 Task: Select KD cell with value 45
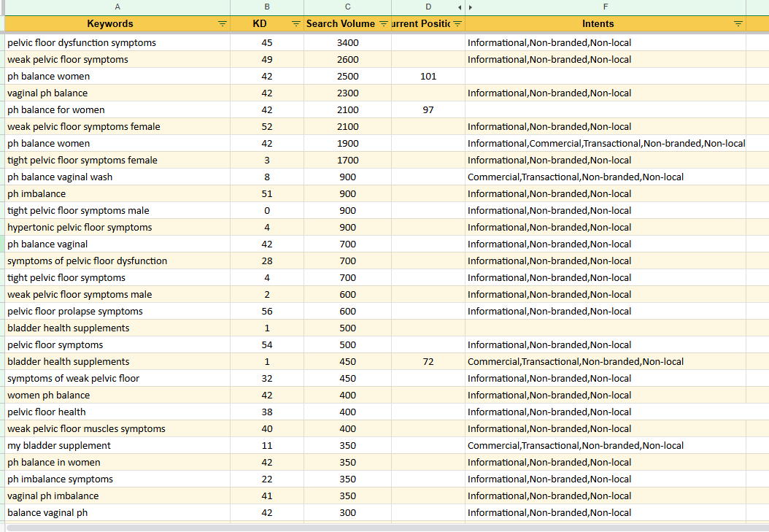267,42
